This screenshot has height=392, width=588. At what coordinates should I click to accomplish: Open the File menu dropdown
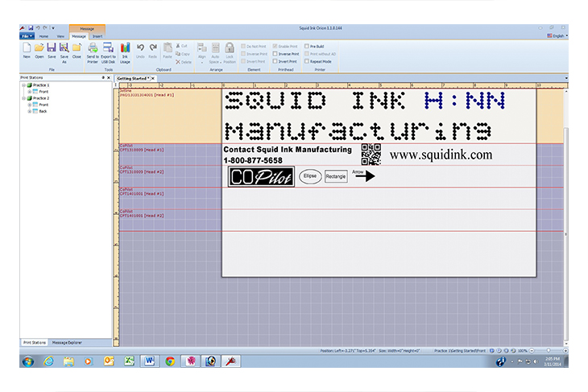pos(27,36)
